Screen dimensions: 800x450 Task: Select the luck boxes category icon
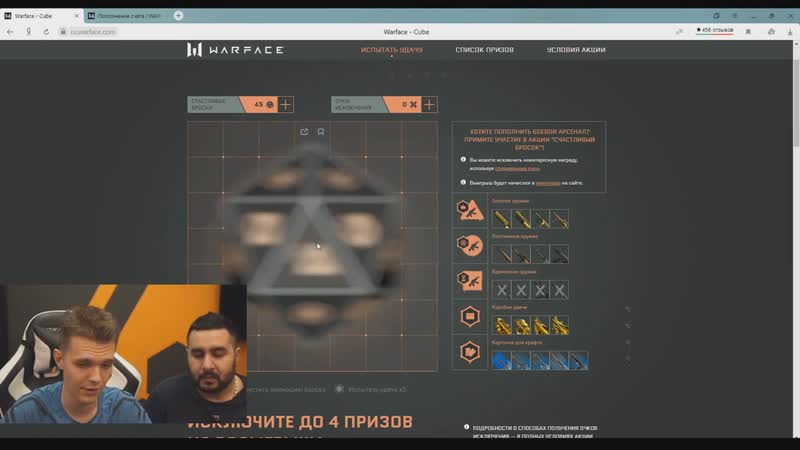pyautogui.click(x=470, y=316)
